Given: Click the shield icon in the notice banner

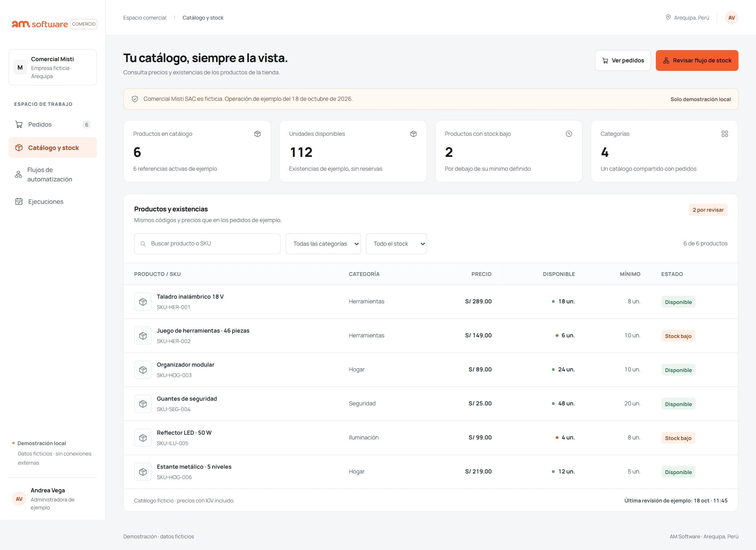Looking at the screenshot, I should click(135, 99).
